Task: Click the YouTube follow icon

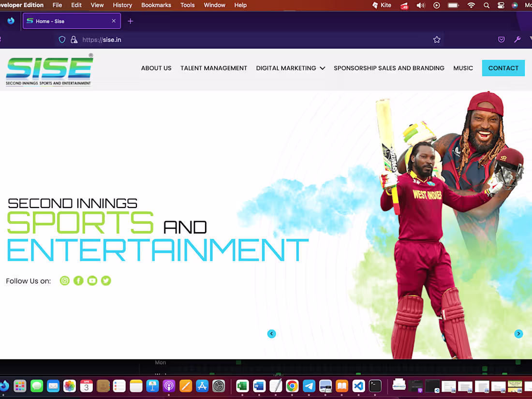Action: [92, 281]
